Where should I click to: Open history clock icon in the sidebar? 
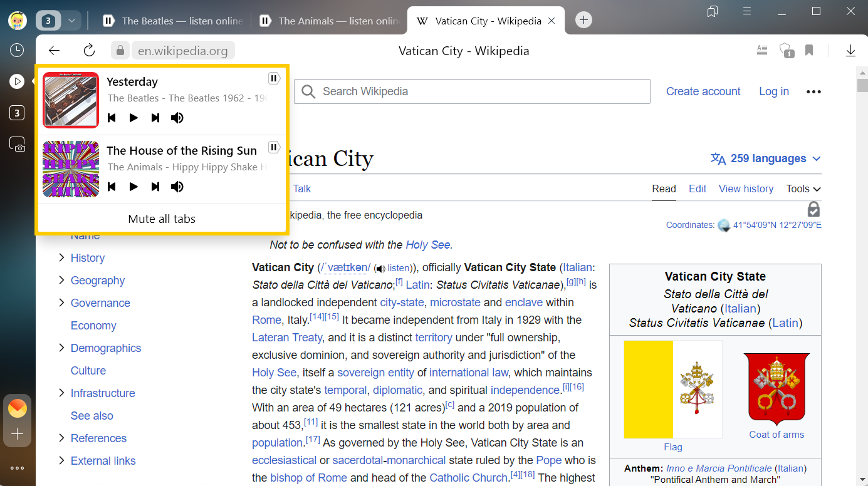coord(17,50)
